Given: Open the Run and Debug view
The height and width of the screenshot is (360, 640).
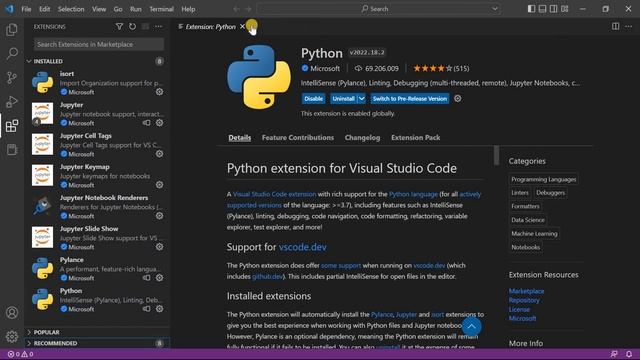Looking at the screenshot, I should [12, 101].
